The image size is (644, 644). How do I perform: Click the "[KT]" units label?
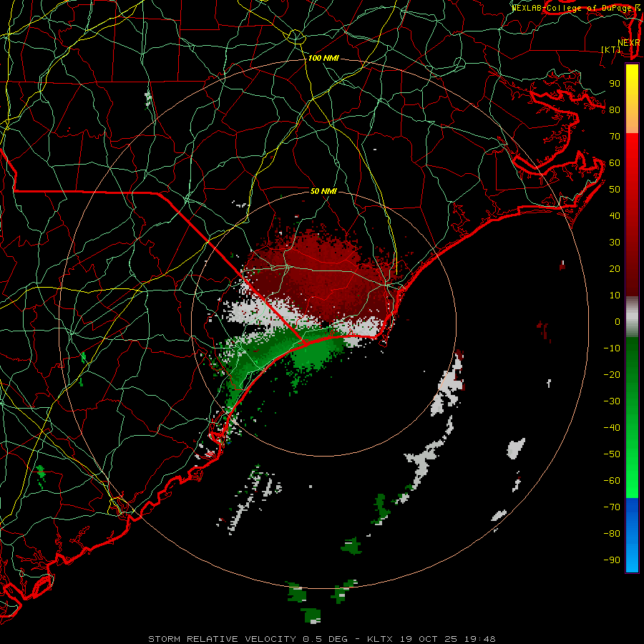611,49
